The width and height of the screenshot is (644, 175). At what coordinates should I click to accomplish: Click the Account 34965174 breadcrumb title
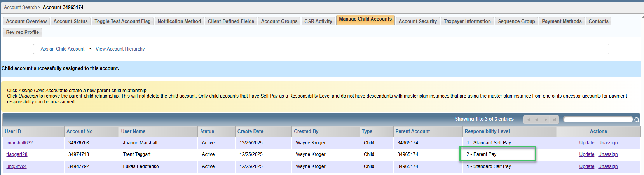click(x=63, y=7)
